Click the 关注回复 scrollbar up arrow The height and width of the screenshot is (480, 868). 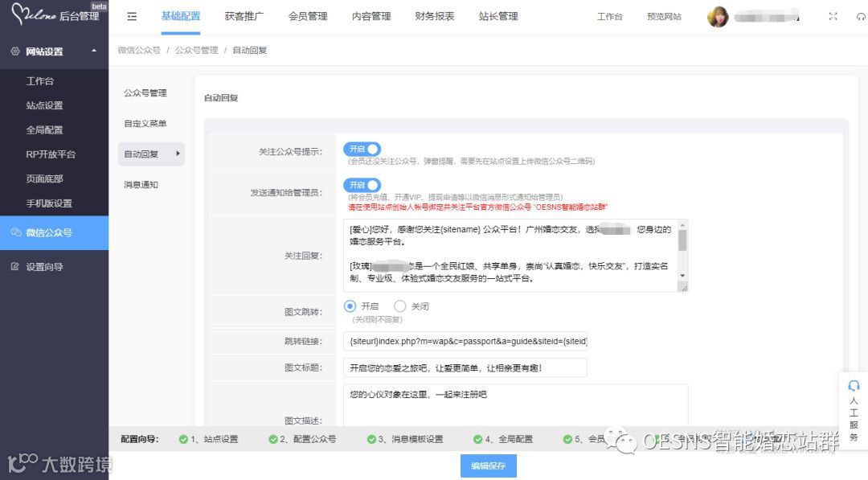pos(682,224)
